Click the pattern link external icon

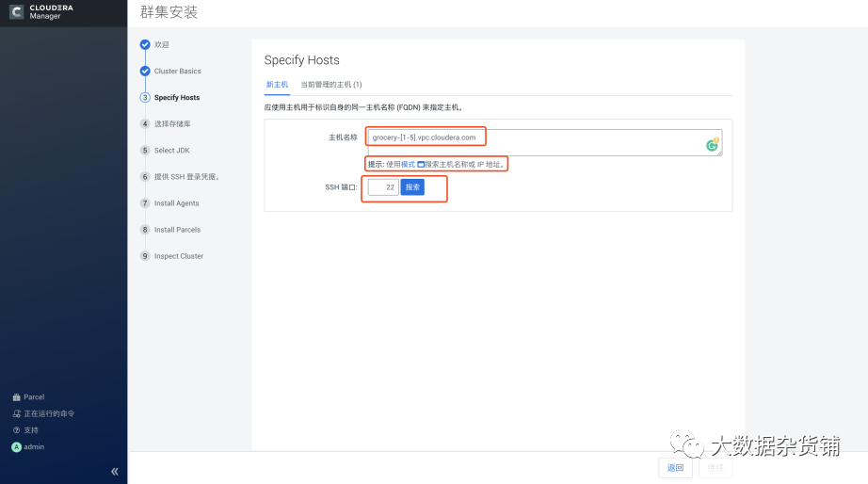click(x=421, y=165)
